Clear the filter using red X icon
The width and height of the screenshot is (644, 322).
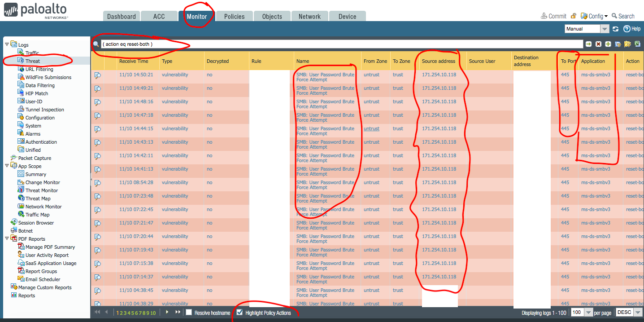[x=598, y=44]
